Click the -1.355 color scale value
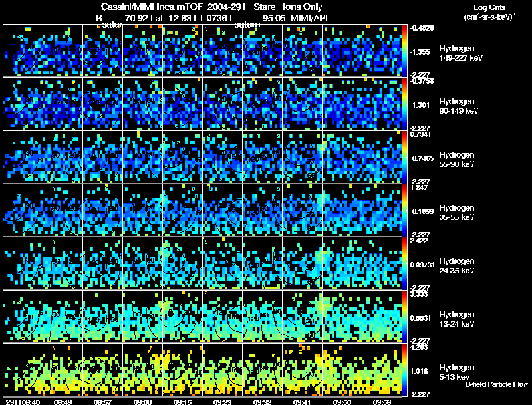 pyautogui.click(x=420, y=52)
